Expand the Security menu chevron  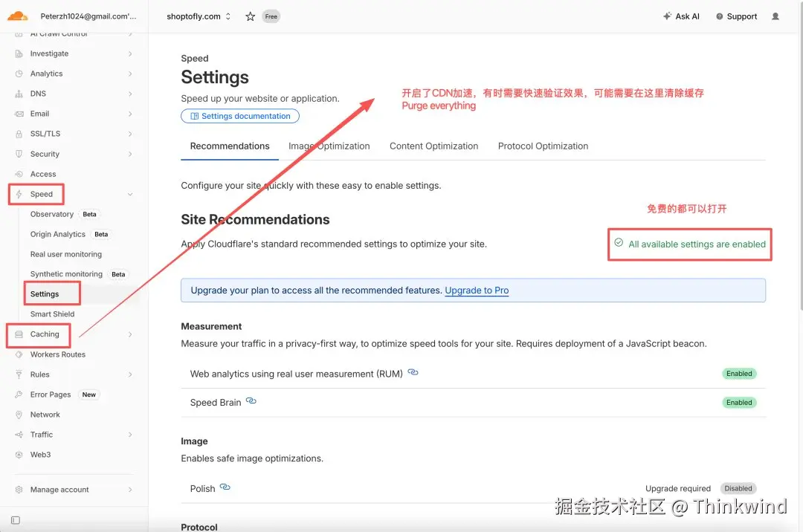tap(130, 154)
